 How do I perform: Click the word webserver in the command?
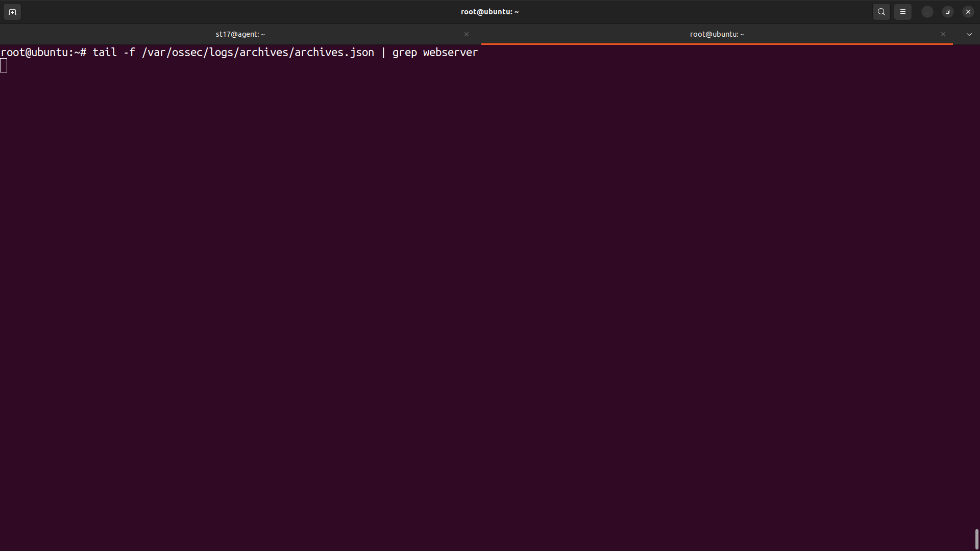click(450, 53)
